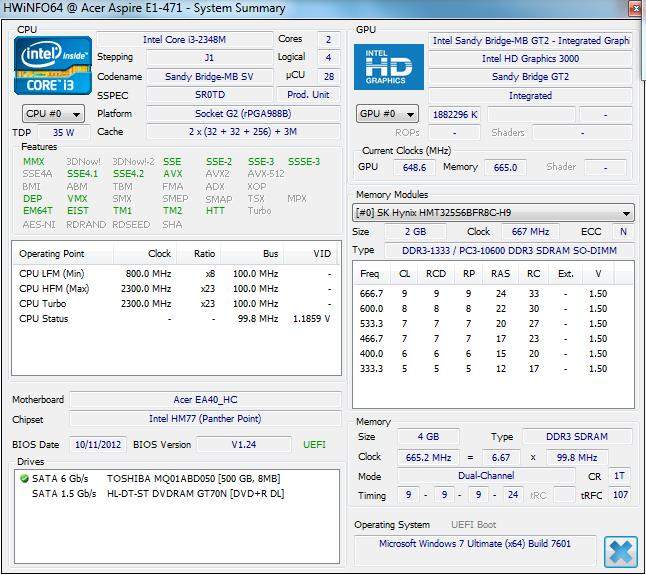The image size is (646, 575).
Task: Click the MMX feature label
Action: click(33, 161)
